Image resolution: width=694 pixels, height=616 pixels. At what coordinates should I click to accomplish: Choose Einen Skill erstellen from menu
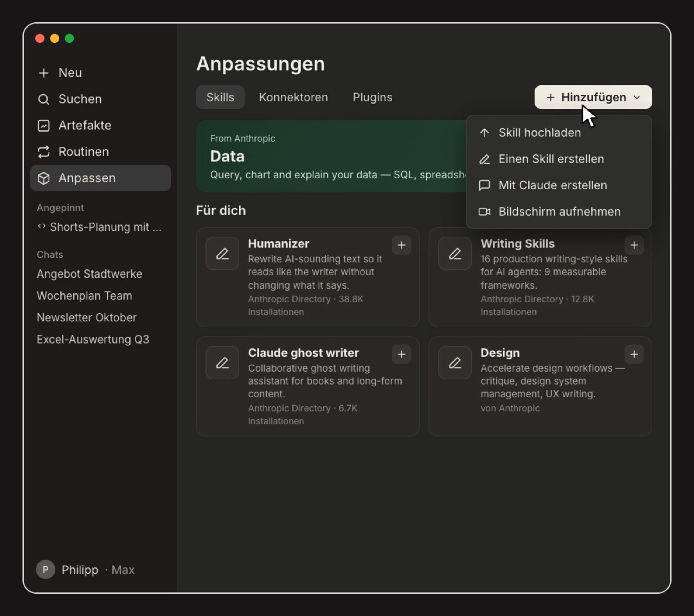click(559, 159)
